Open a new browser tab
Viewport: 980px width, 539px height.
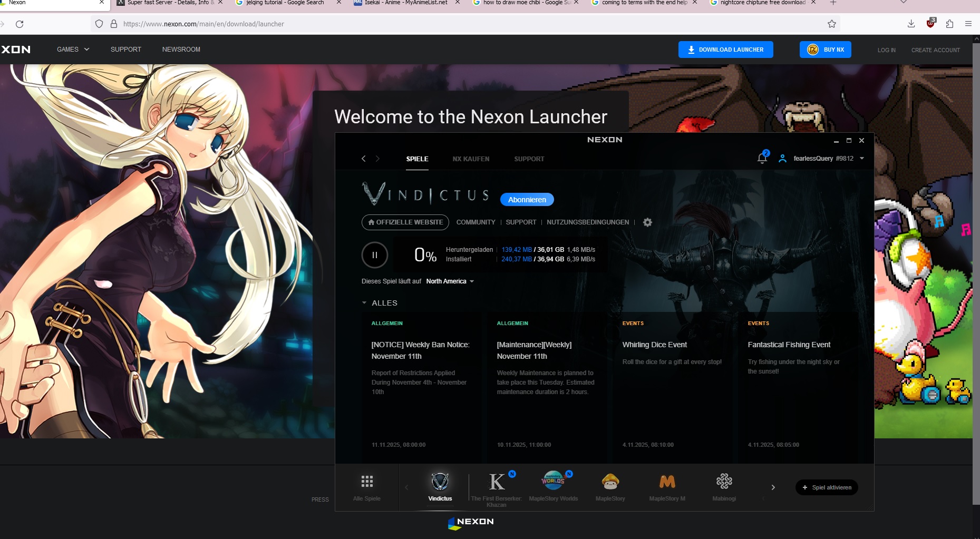click(x=833, y=3)
